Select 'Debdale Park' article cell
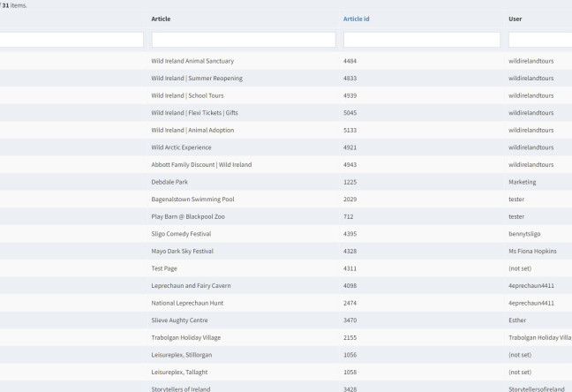The image size is (572, 392). click(169, 182)
